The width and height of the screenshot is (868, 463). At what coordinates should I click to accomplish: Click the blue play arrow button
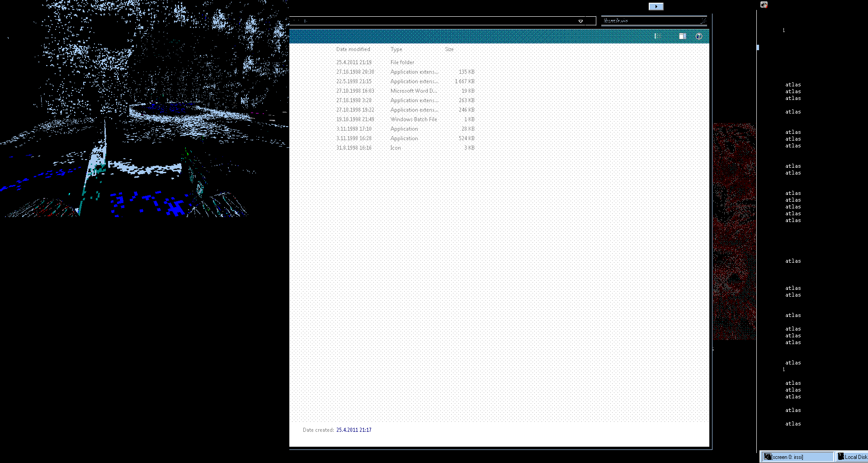coord(656,6)
